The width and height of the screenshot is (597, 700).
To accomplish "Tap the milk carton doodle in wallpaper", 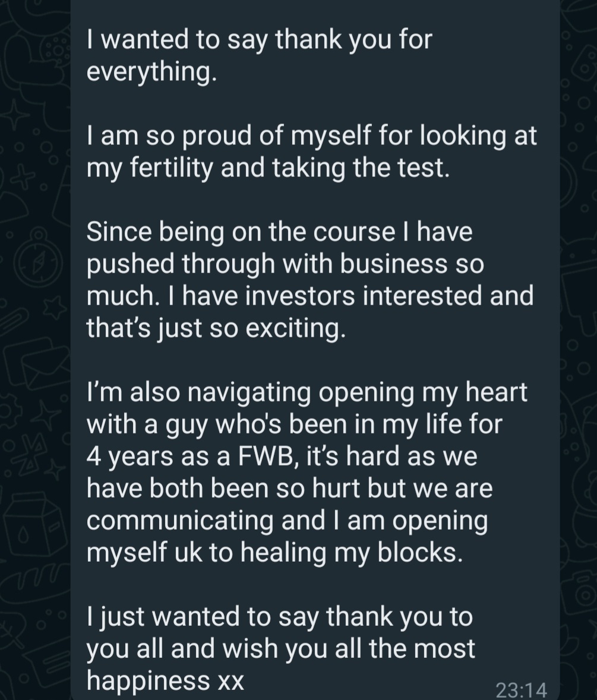I will click(35, 527).
